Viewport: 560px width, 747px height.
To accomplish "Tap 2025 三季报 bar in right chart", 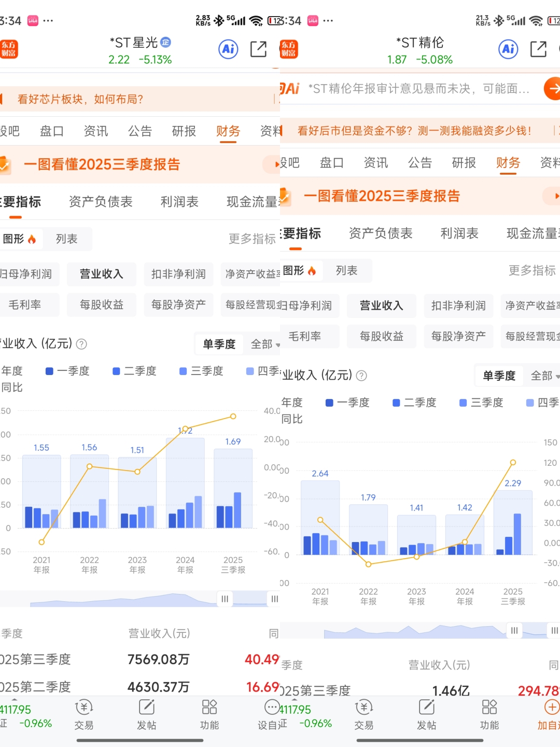I will pos(513,522).
